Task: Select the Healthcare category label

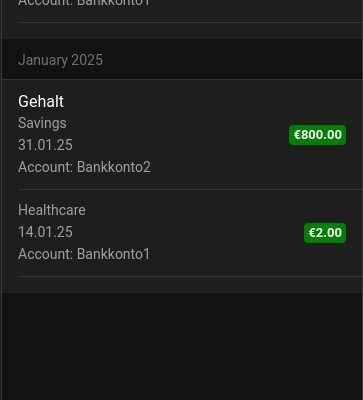Action: pos(52,210)
